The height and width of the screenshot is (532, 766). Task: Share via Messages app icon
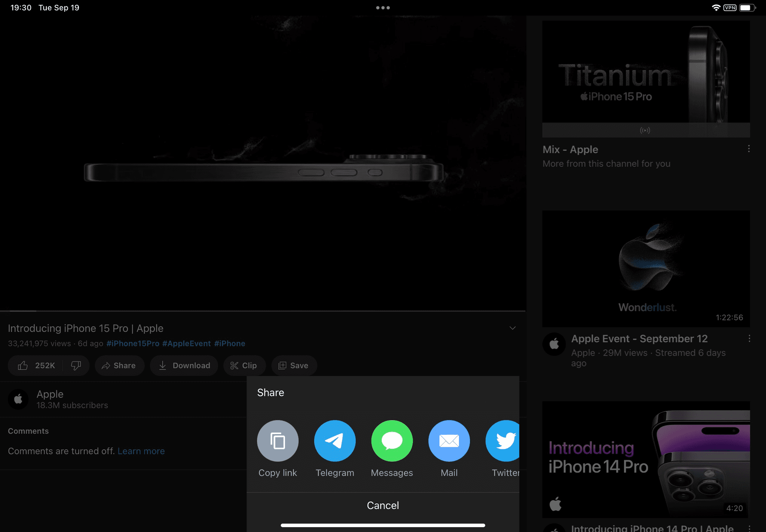pyautogui.click(x=392, y=441)
